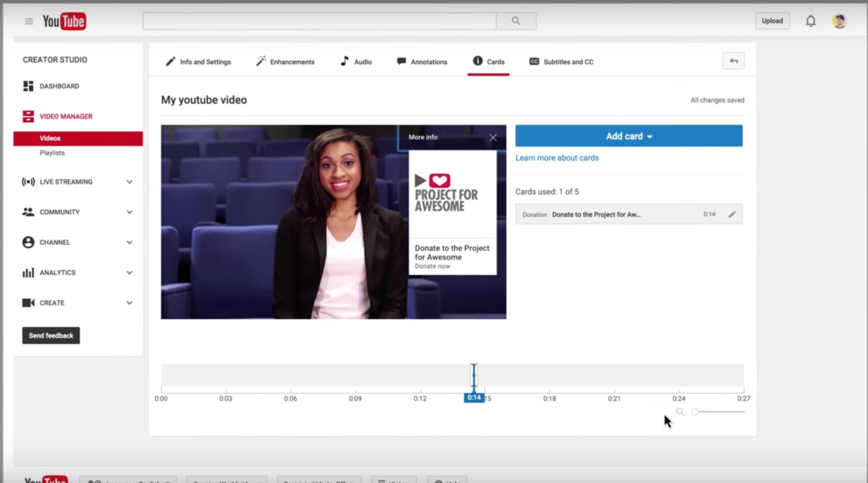868x483 pixels.
Task: Click Learn more about cards
Action: click(x=557, y=158)
